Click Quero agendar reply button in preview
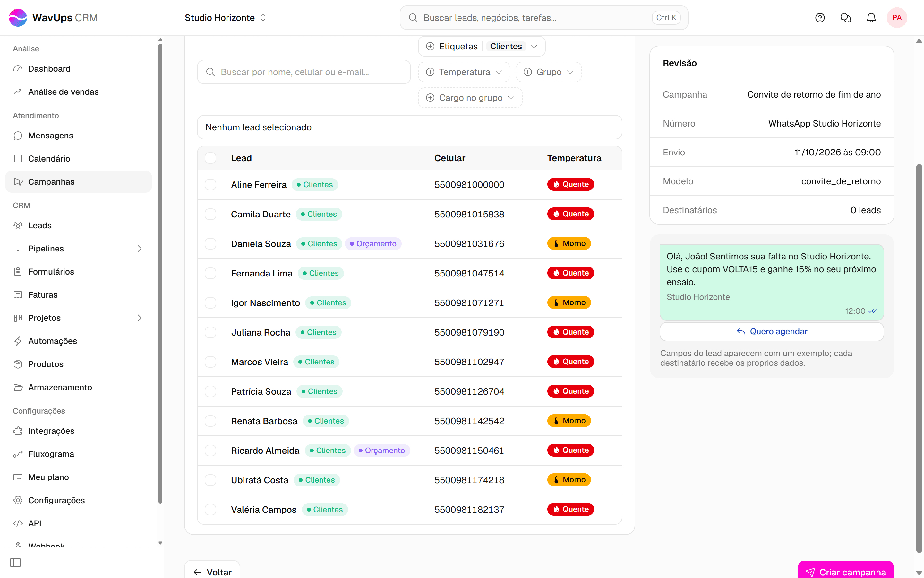 (x=772, y=331)
